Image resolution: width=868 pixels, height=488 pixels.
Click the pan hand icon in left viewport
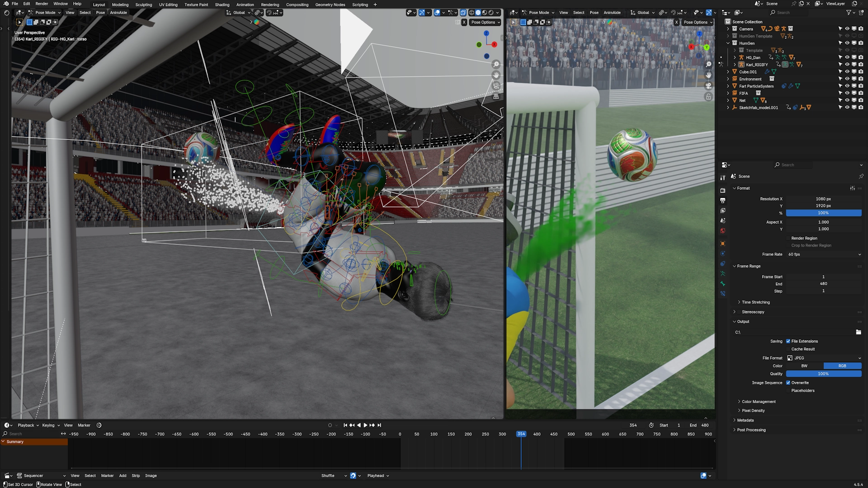click(496, 75)
